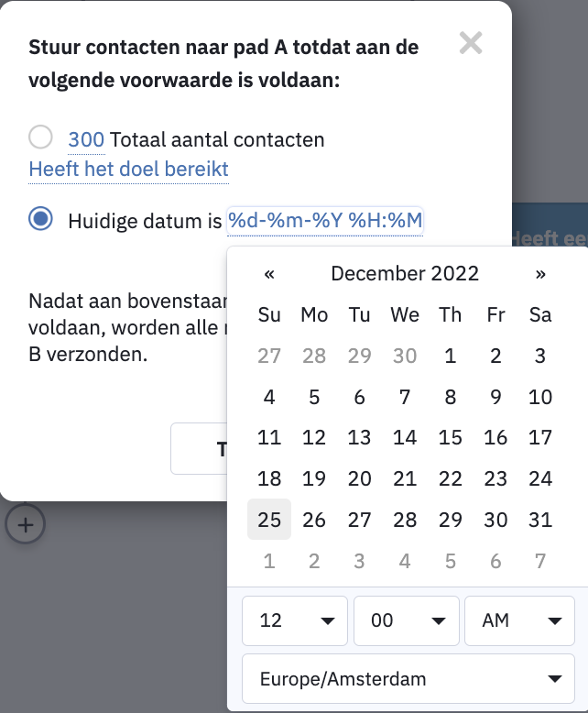Click the December 2022 month header
The width and height of the screenshot is (588, 713).
point(405,274)
